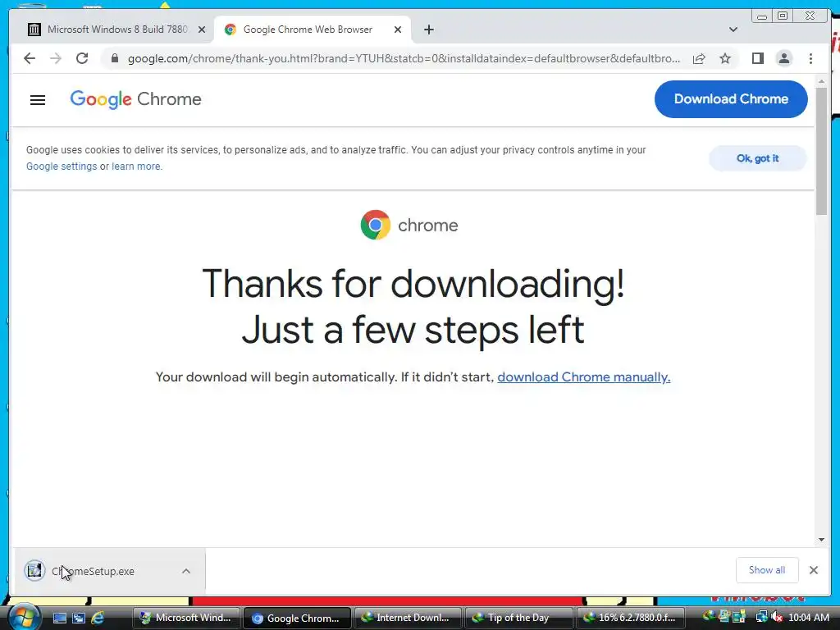This screenshot has height=630, width=840.
Task: Open the 16% 6.2.7880 download taskbar window
Action: click(x=630, y=618)
